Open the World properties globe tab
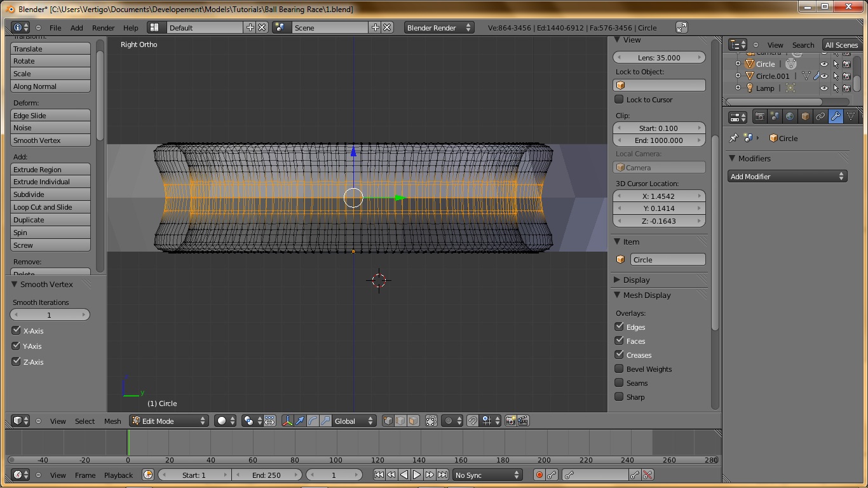Image resolution: width=868 pixels, height=488 pixels. [790, 117]
